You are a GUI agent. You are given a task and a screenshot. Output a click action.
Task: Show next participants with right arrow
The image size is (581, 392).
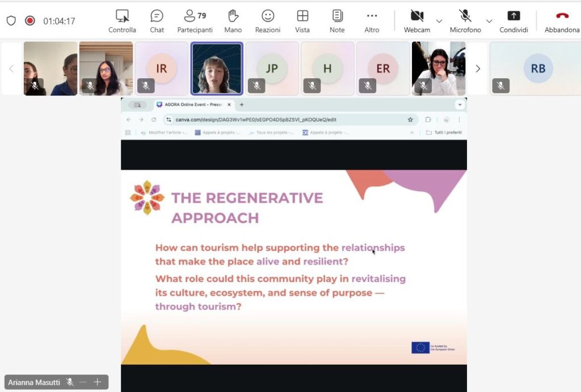(x=478, y=69)
